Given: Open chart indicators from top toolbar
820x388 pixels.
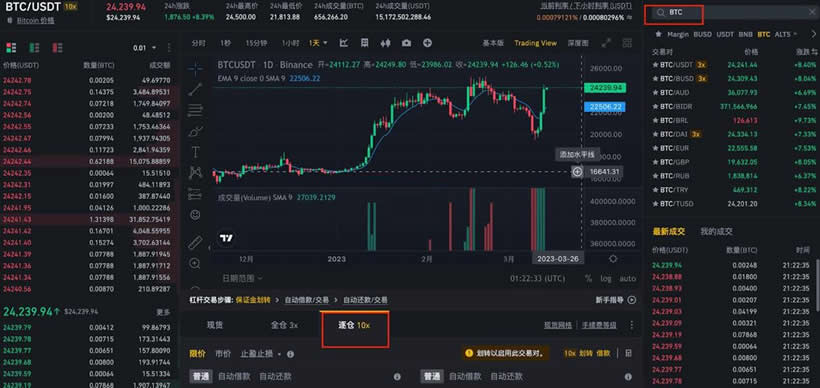Looking at the screenshot, I should coord(344,43).
